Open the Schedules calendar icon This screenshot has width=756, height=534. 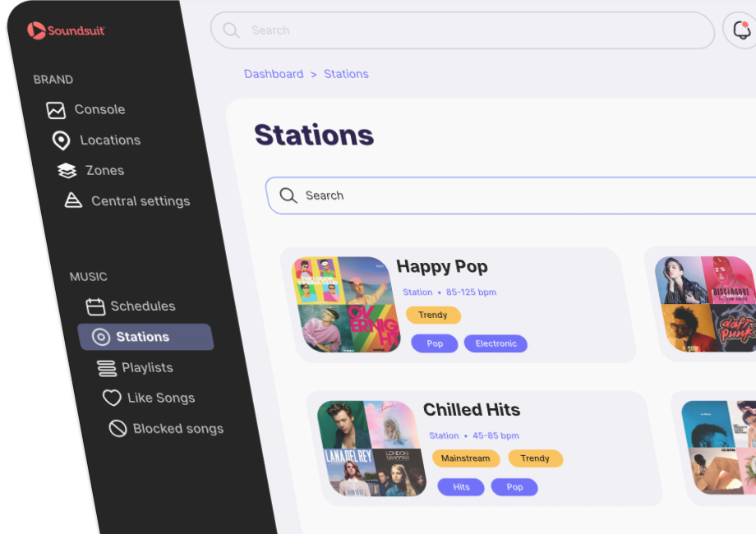click(x=95, y=306)
